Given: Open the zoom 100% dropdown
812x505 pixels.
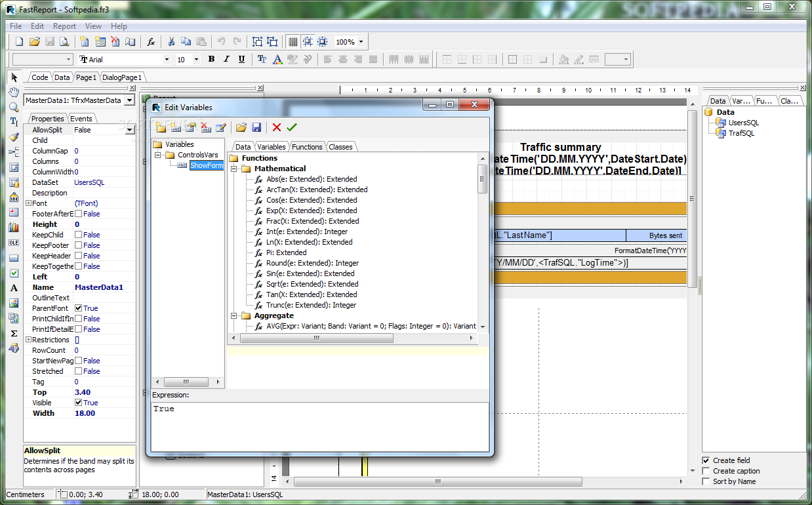Looking at the screenshot, I should pos(361,41).
